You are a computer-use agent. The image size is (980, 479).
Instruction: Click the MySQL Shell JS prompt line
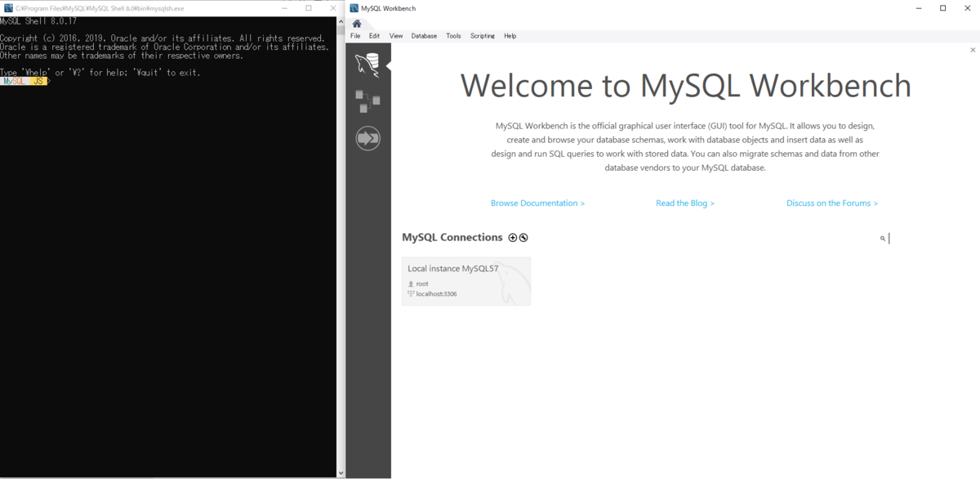pos(25,81)
